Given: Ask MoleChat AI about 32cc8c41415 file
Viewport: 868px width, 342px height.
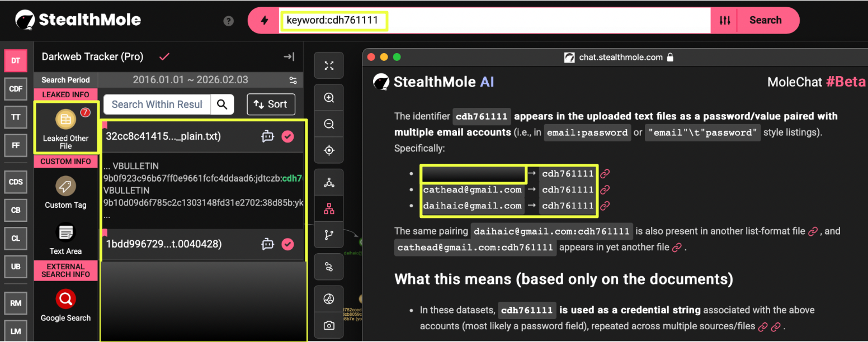Looking at the screenshot, I should (x=268, y=136).
